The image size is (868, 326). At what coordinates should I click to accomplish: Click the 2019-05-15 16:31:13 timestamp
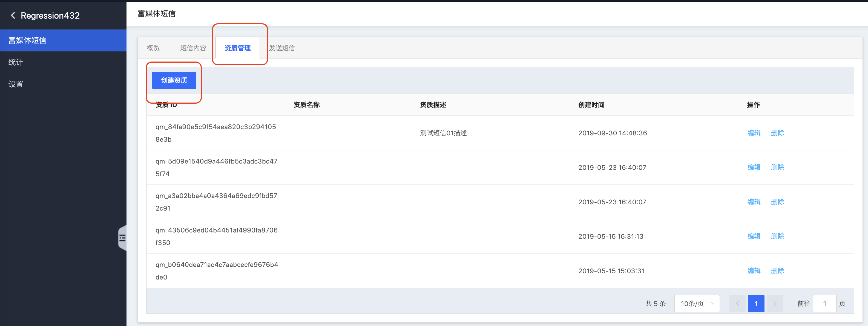coord(611,236)
